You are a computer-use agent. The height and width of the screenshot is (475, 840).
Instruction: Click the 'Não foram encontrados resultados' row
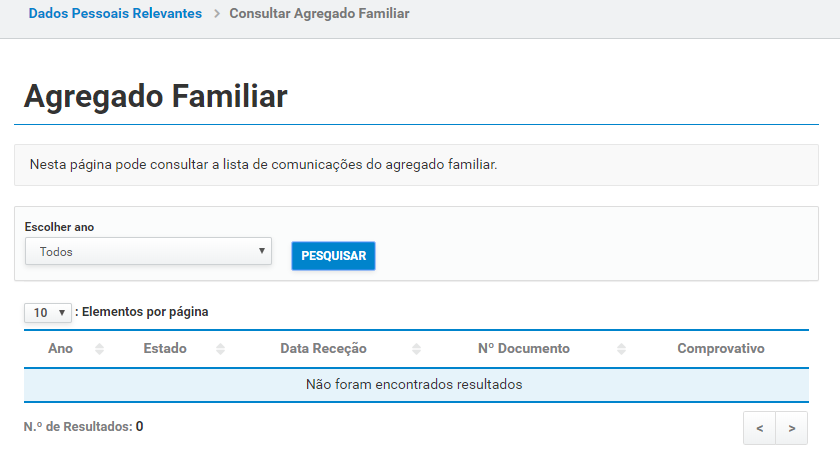[x=414, y=384]
